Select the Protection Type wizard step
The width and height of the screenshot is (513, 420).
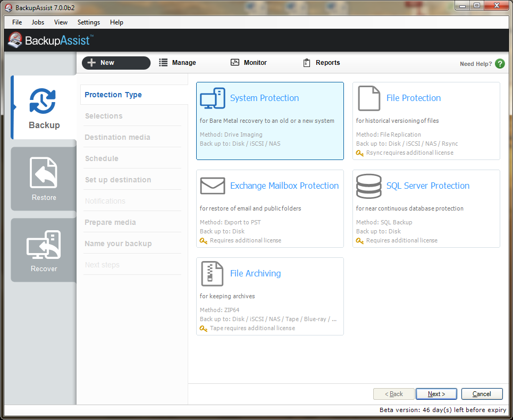(x=134, y=95)
